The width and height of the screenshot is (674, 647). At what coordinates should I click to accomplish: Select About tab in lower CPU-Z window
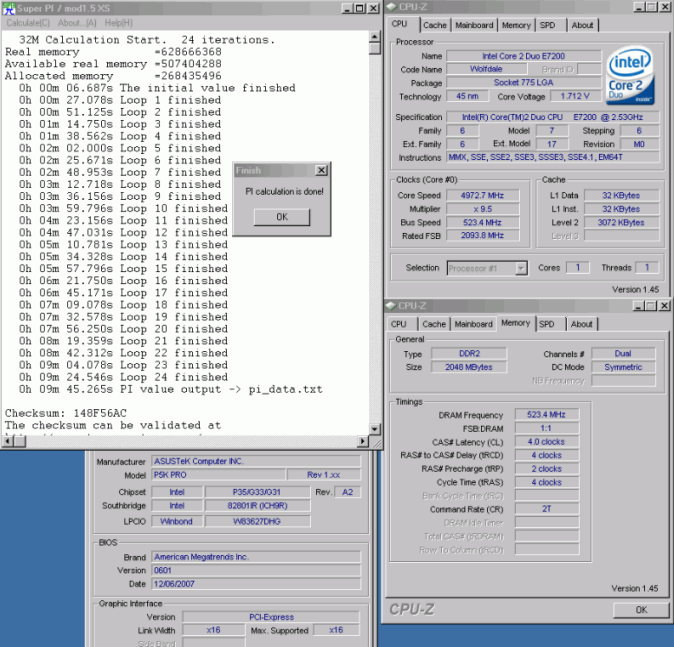(x=581, y=324)
